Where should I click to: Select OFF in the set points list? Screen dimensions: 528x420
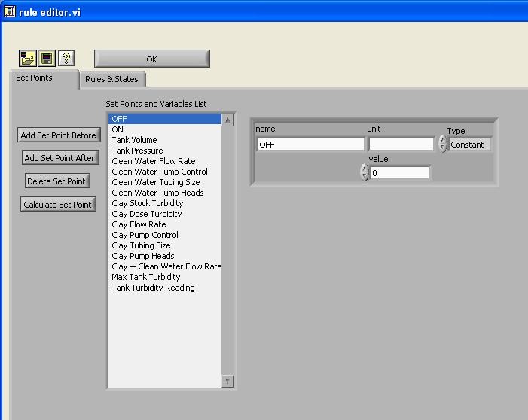[x=165, y=119]
